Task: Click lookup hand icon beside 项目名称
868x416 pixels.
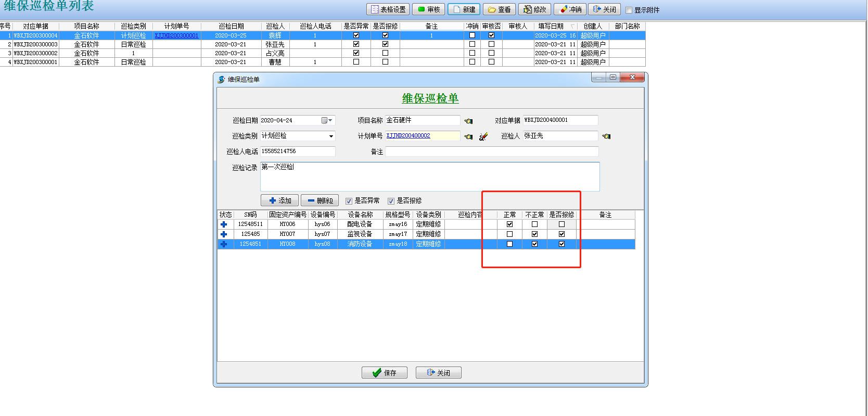Action: coord(468,121)
